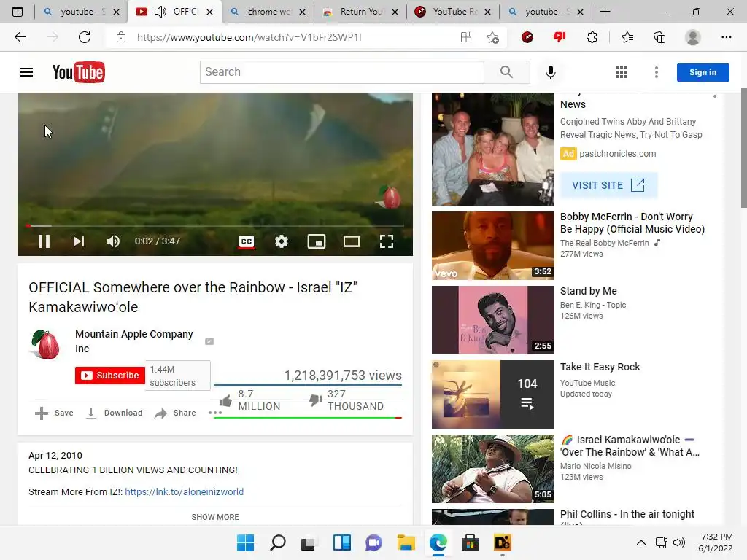Switch to theater mode
Screen dimensions: 747x560
click(x=352, y=241)
